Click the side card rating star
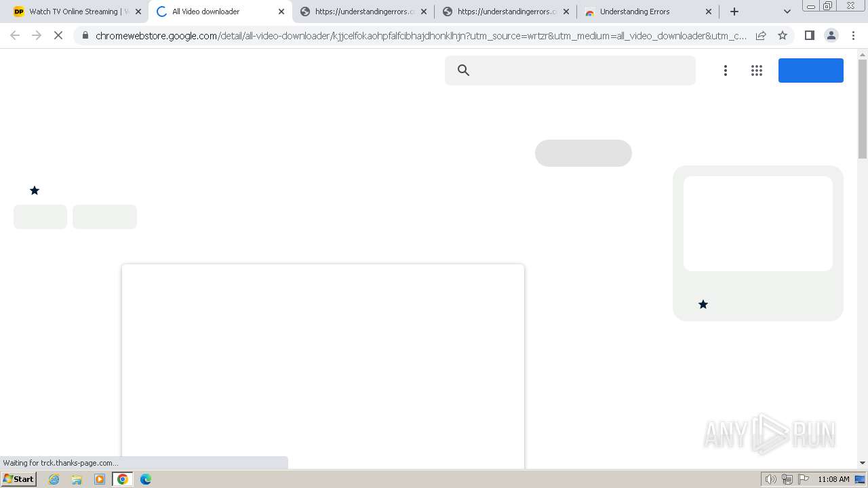This screenshot has height=488, width=868. tap(703, 304)
